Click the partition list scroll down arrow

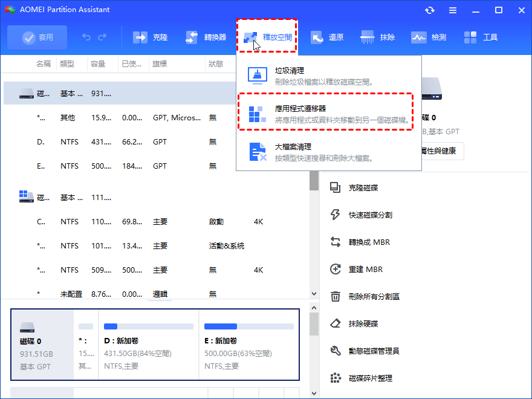click(x=314, y=294)
